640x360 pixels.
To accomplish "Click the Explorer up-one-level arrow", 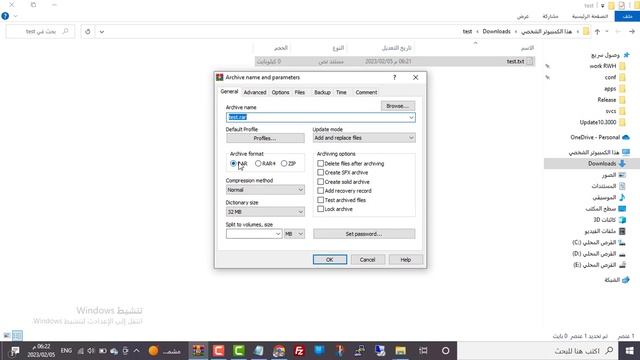I will tap(597, 31).
